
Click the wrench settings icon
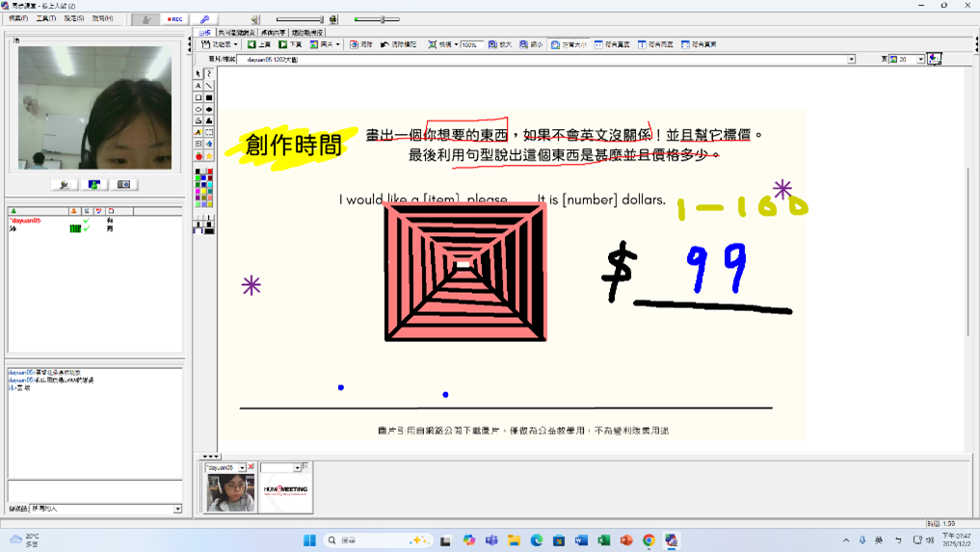(204, 19)
